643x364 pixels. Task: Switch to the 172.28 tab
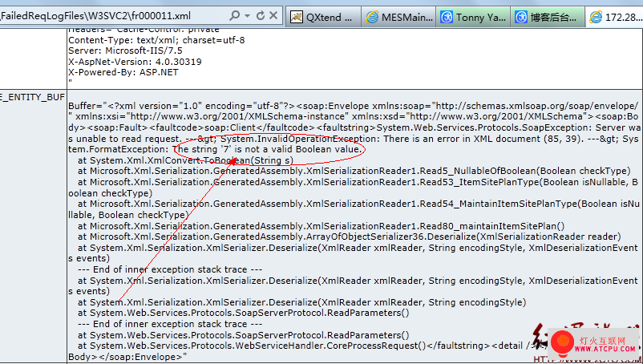pyautogui.click(x=614, y=17)
